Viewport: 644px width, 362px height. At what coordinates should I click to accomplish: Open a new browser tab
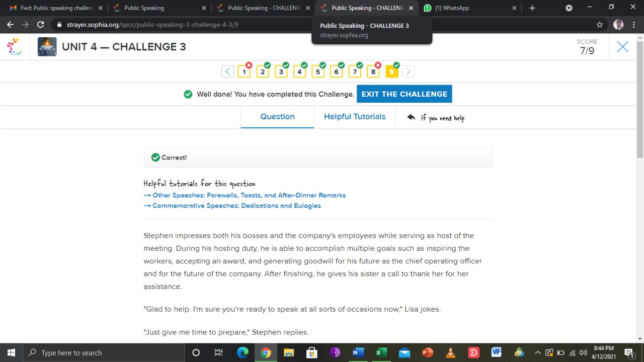click(x=532, y=8)
